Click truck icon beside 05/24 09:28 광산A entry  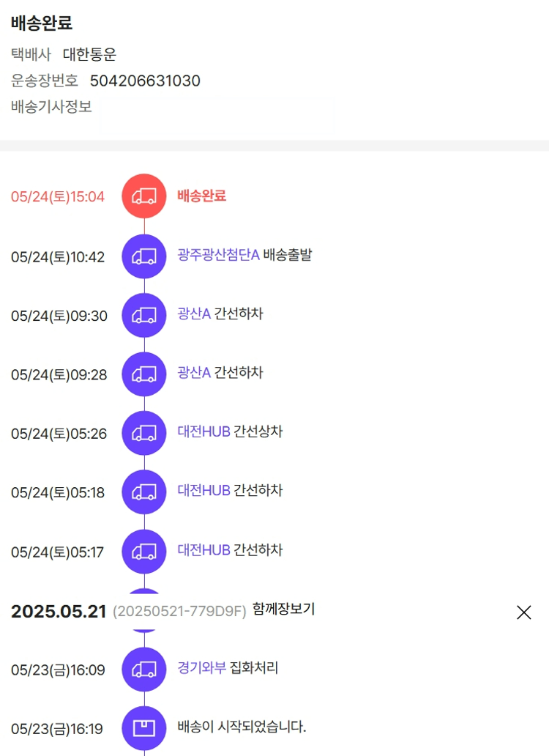[x=144, y=374]
